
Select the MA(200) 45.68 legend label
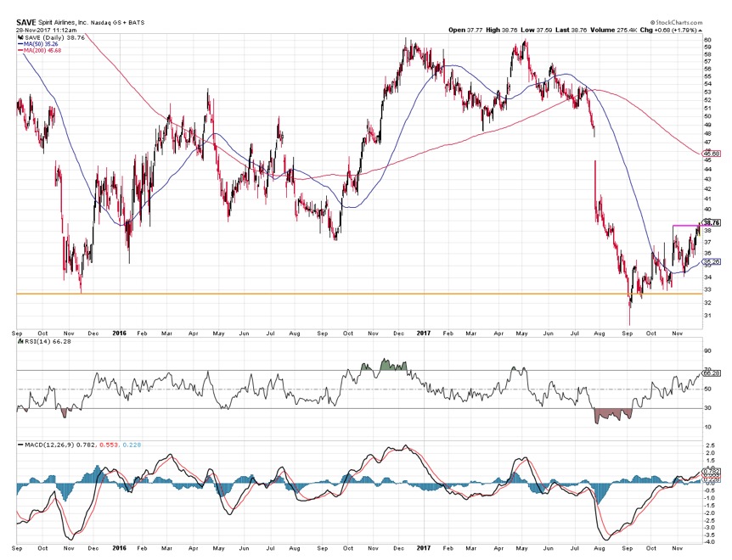click(42, 50)
